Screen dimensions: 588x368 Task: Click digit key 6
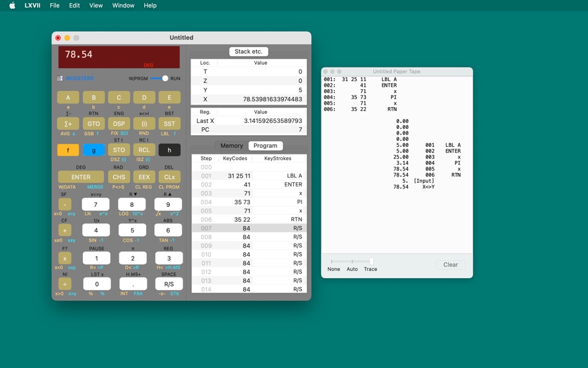pos(168,230)
